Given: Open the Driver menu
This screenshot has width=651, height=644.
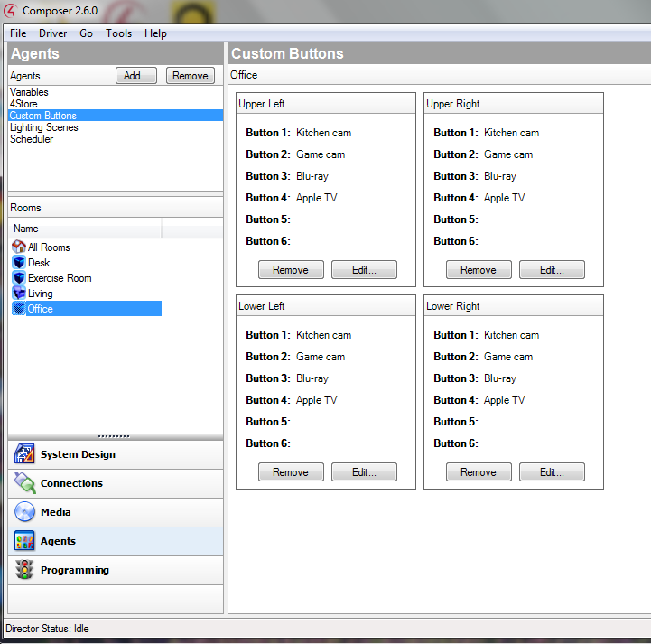Looking at the screenshot, I should [x=52, y=33].
